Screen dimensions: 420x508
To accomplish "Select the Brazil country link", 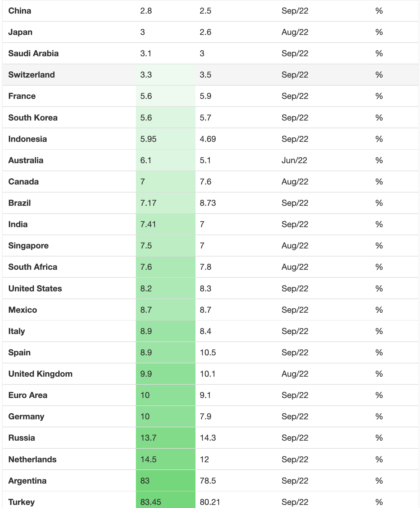I will (19, 203).
